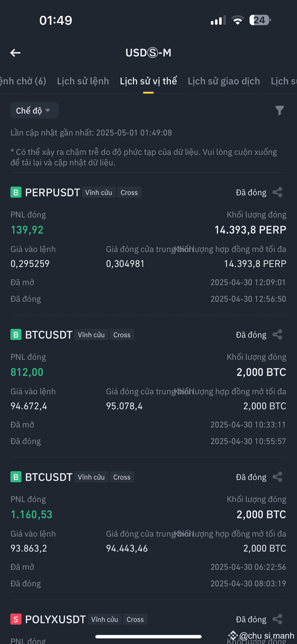
Task: Tap the 139,92 PNL value
Action: pos(27,230)
